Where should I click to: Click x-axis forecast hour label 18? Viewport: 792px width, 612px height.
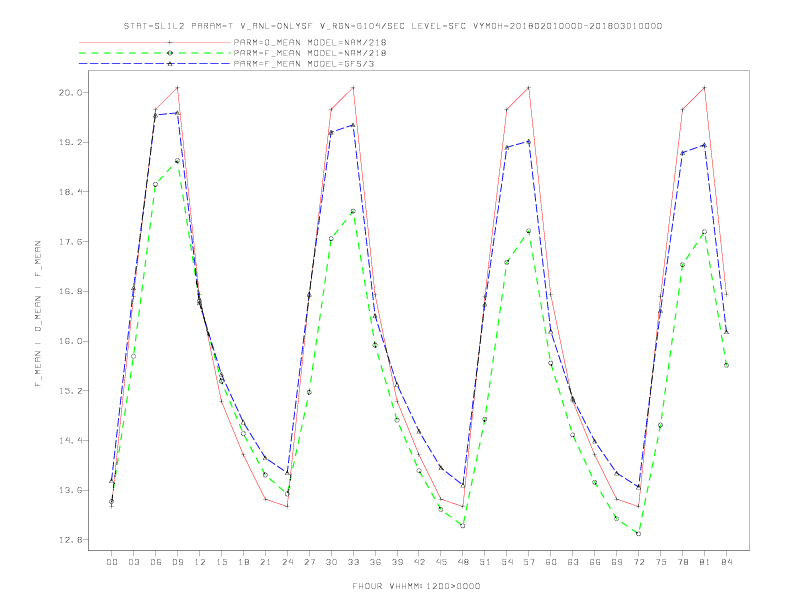[243, 562]
